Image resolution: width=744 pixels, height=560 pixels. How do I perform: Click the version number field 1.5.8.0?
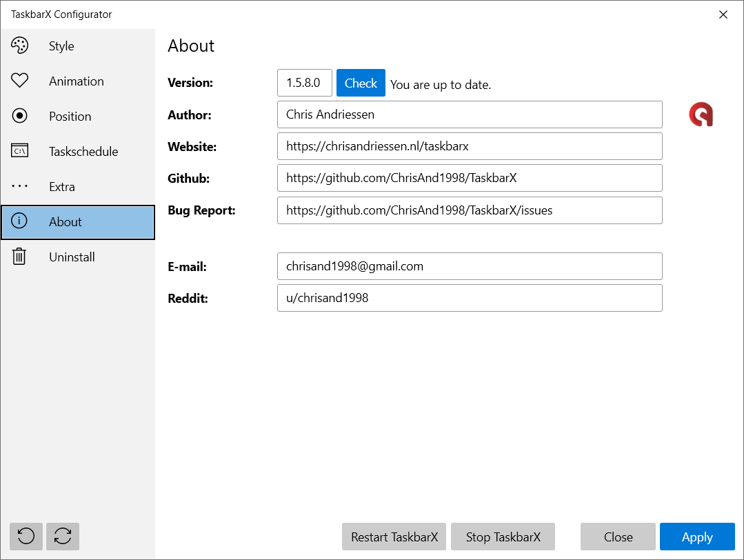[305, 83]
